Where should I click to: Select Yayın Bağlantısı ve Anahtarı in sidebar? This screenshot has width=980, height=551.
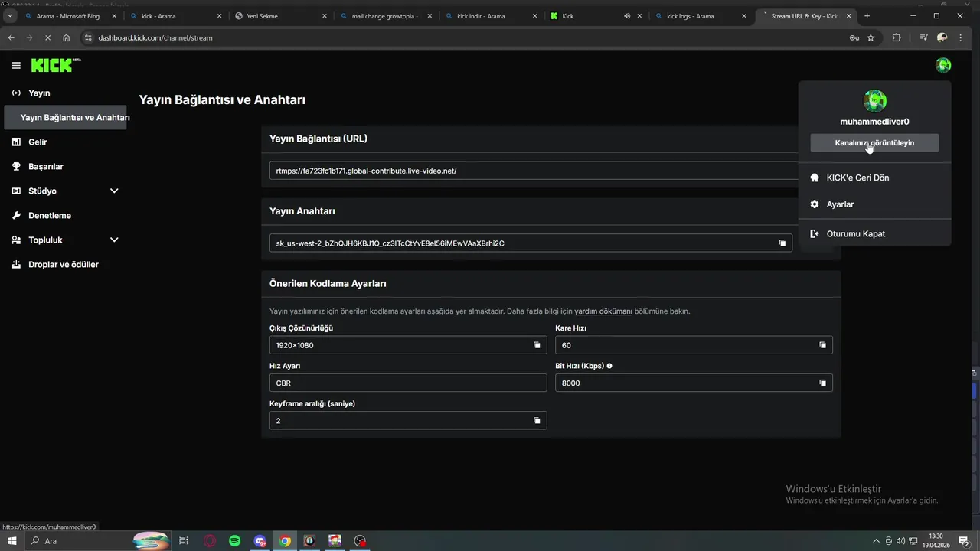66,117
